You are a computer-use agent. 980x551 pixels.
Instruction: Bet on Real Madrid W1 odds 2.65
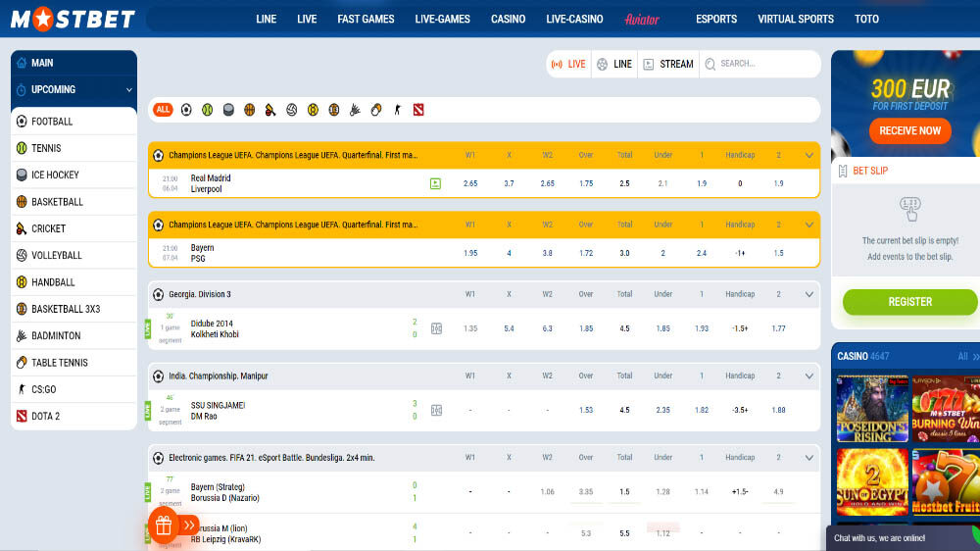[x=470, y=184]
